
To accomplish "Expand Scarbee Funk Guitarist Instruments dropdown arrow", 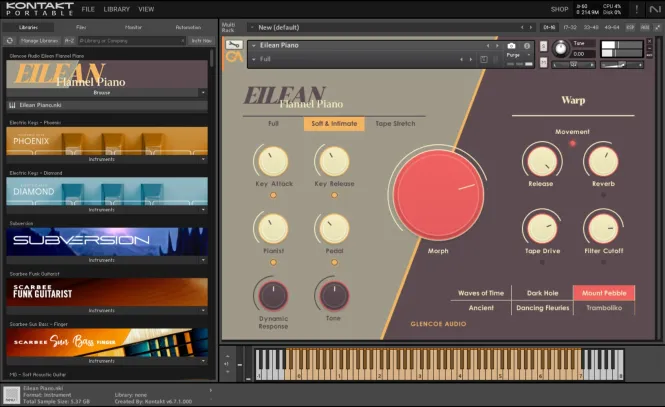I will click(203, 310).
